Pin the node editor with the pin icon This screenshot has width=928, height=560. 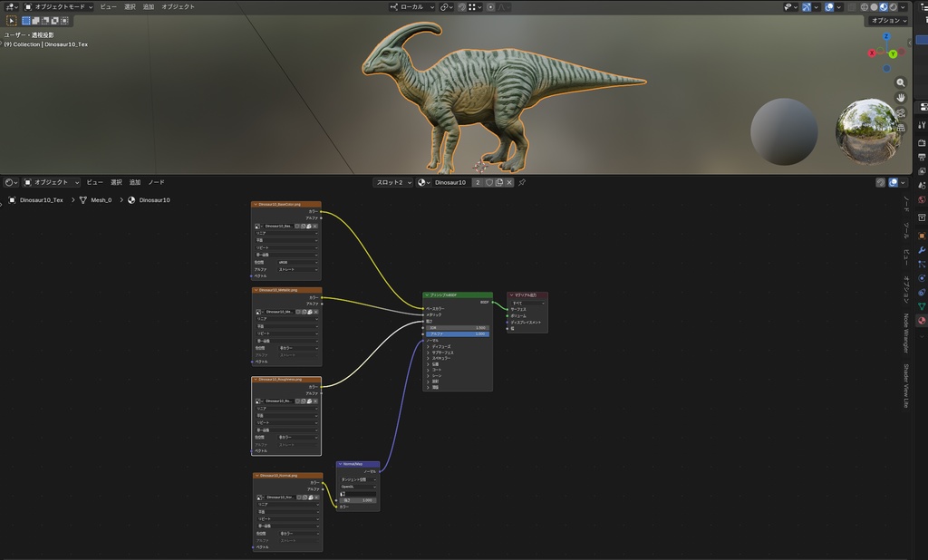(522, 182)
